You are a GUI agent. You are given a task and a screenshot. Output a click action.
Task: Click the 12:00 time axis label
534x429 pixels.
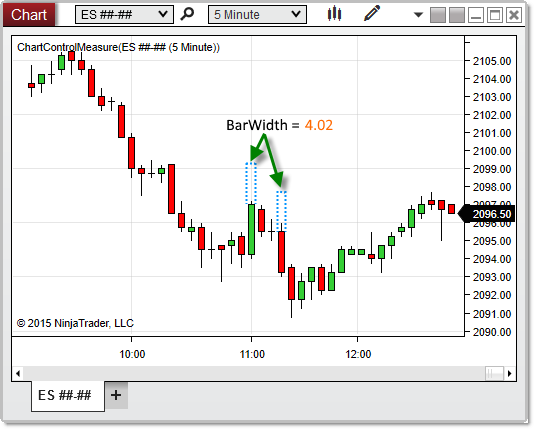point(358,354)
